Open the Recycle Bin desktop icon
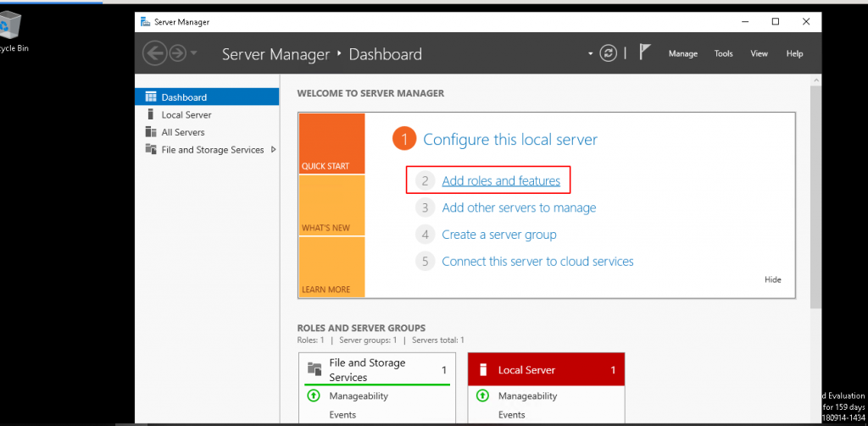This screenshot has width=868, height=426. click(x=11, y=31)
